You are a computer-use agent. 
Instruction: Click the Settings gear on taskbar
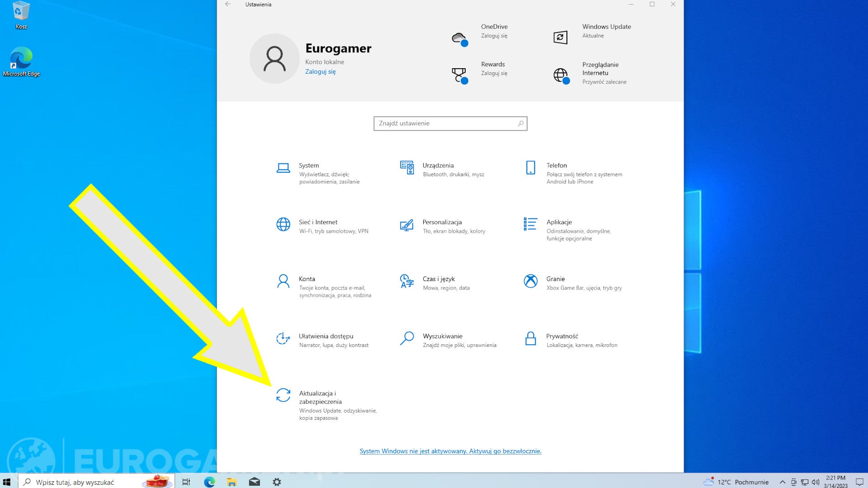click(x=277, y=482)
